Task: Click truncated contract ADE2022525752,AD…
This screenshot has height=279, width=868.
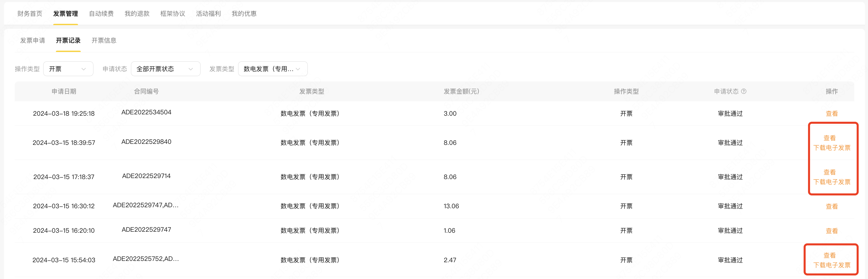Action: point(146,259)
